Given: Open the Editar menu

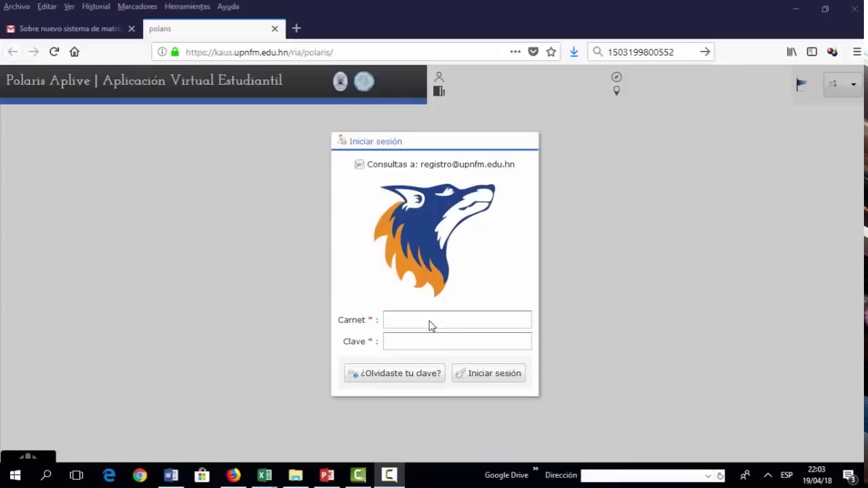Looking at the screenshot, I should 47,6.
